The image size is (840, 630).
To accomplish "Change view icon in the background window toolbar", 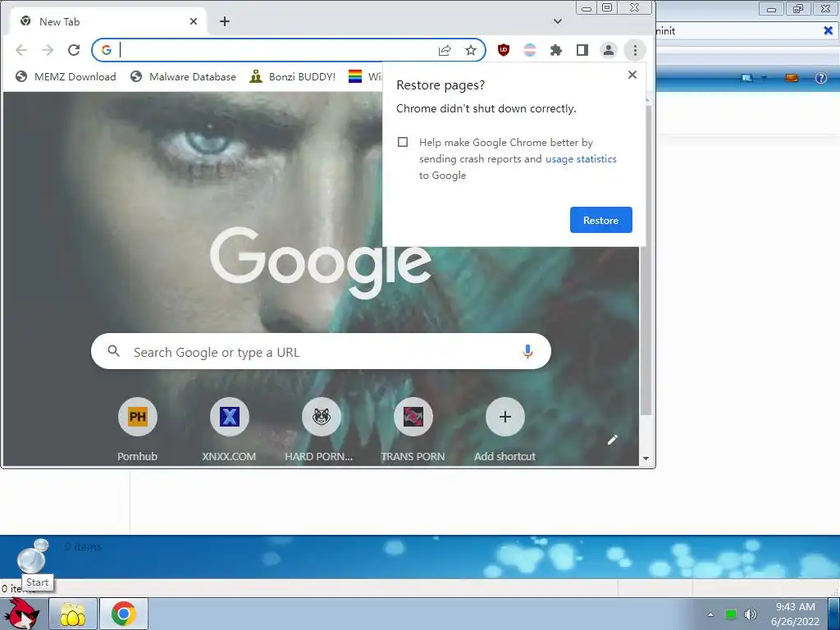I will (x=746, y=78).
